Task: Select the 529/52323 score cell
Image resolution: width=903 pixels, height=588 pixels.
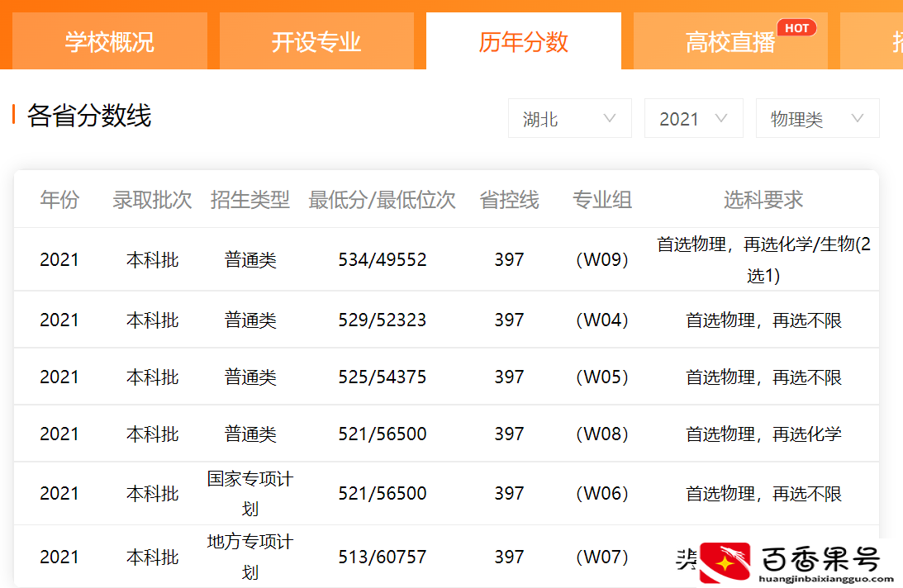Action: pos(383,320)
